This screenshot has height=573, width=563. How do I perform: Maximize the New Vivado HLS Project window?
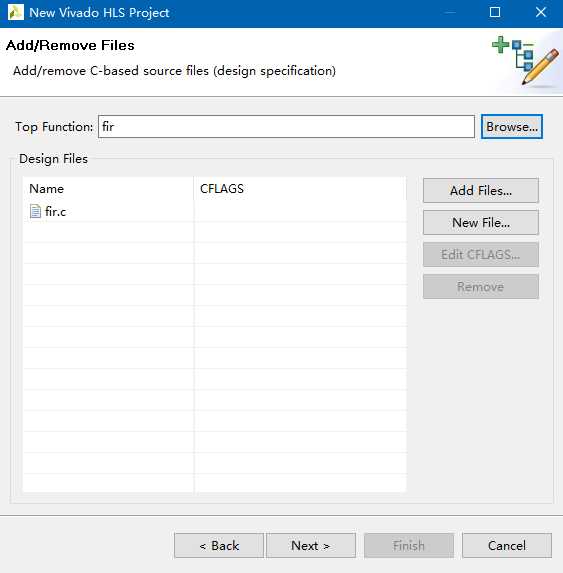(495, 12)
